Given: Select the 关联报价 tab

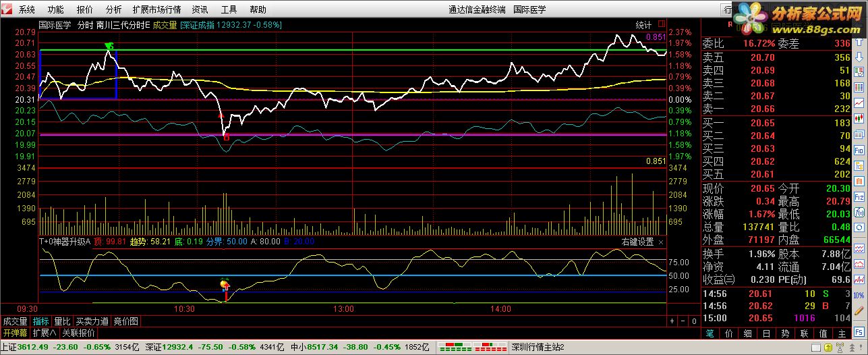Looking at the screenshot, I should click(79, 333).
